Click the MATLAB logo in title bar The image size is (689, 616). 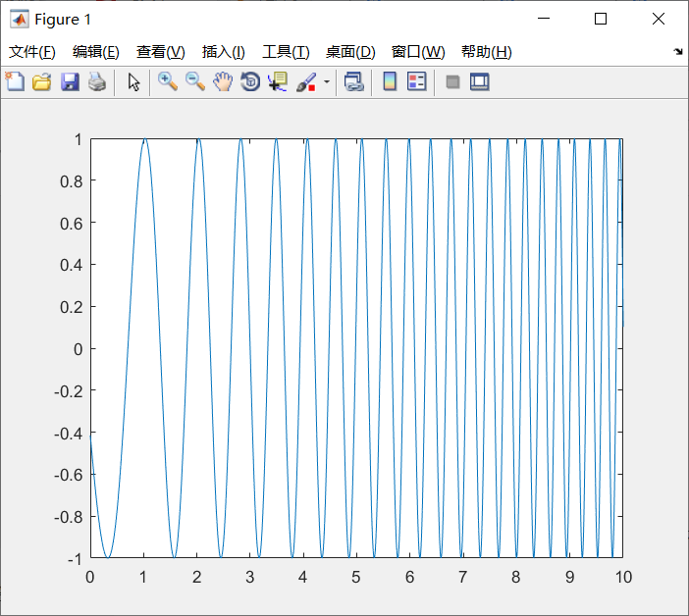point(20,20)
